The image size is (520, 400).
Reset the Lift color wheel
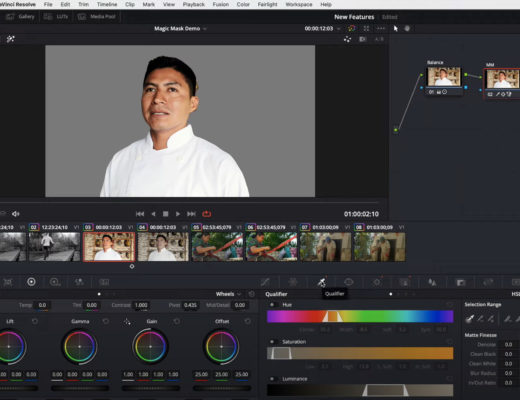point(35,321)
